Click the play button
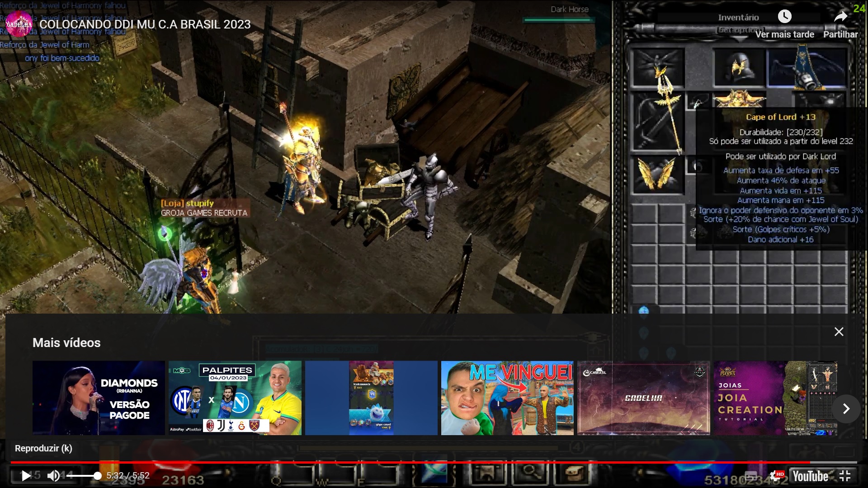 point(26,476)
